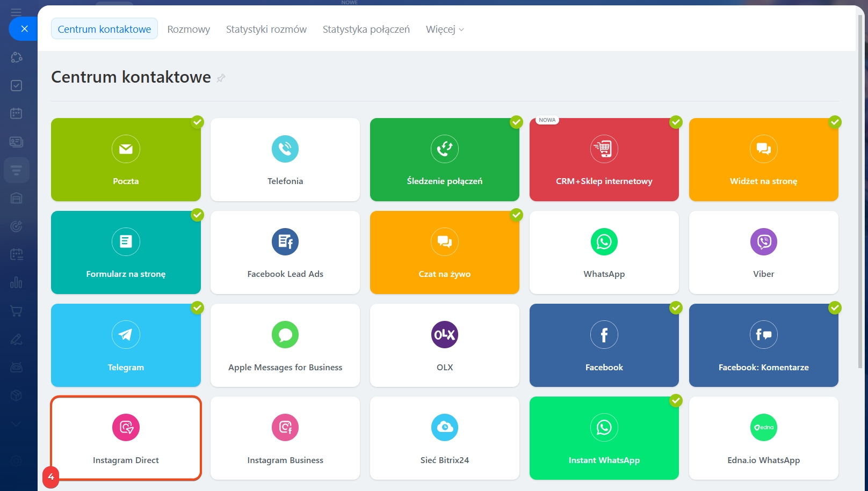Viewport: 868px width, 491px height.
Task: Open tasks checkbox icon in sidebar
Action: coord(16,85)
